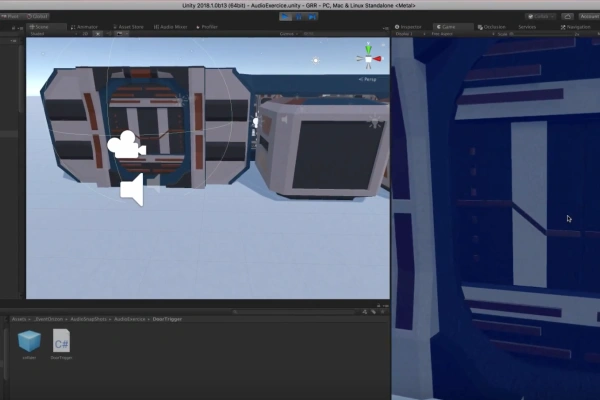
Task: Go to _EventOrizon folder in breadcrumb
Action: click(x=48, y=319)
